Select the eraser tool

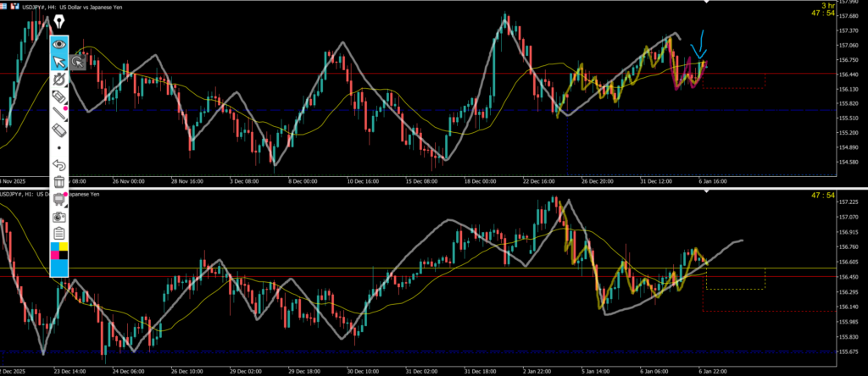tap(59, 130)
